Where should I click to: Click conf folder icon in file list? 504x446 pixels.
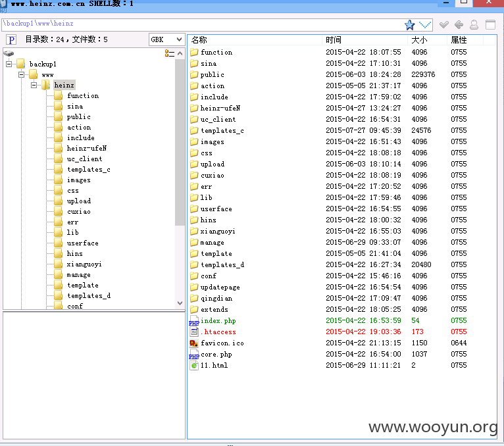click(194, 276)
